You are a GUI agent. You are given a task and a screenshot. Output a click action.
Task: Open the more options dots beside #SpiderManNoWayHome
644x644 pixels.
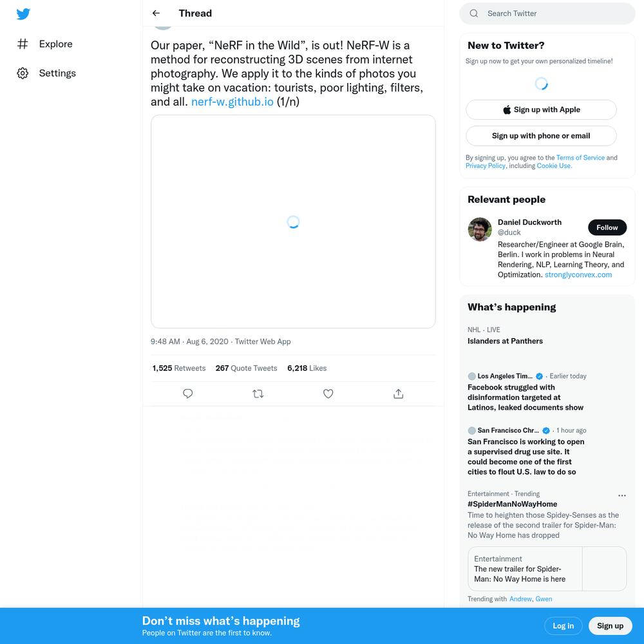622,496
